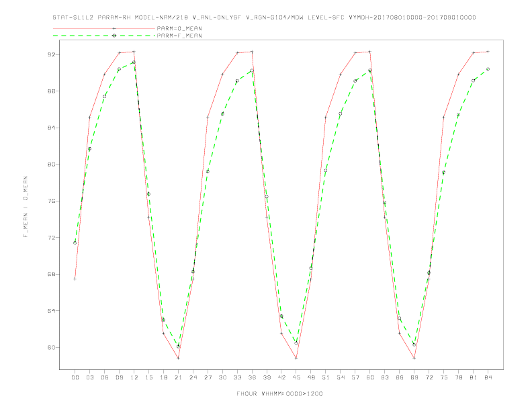
Task: Click the 88 y-axis tick label
Action: pyautogui.click(x=52, y=91)
